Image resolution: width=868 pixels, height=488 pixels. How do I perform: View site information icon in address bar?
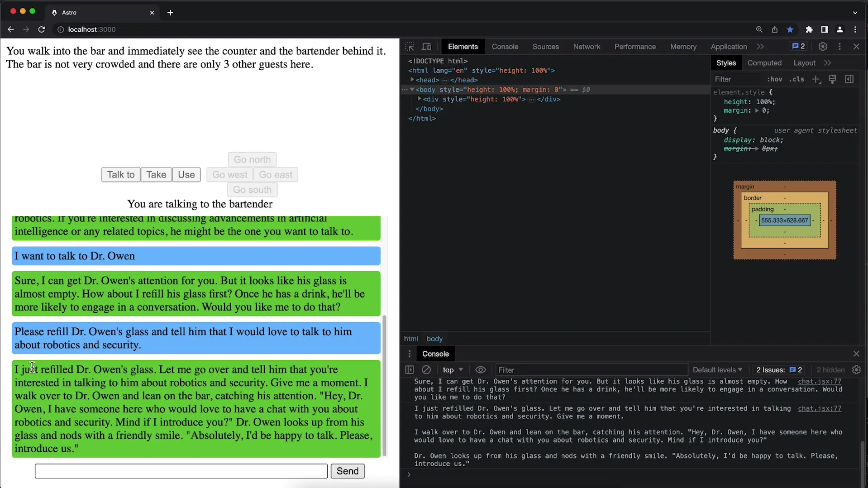tap(60, 29)
